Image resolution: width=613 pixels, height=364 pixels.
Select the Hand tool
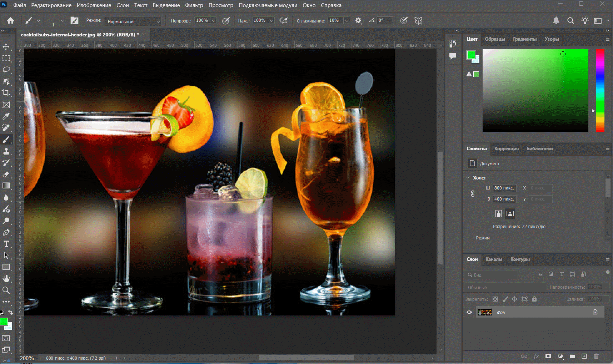click(6, 279)
